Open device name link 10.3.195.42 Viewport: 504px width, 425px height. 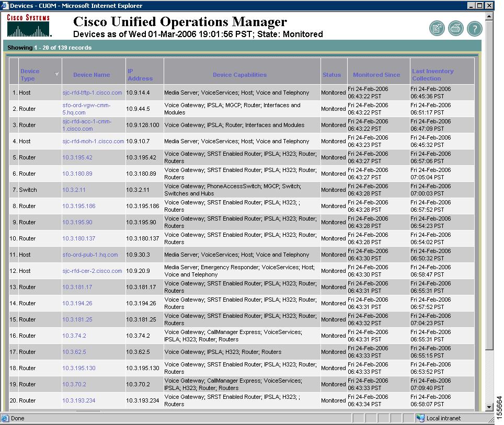click(77, 157)
